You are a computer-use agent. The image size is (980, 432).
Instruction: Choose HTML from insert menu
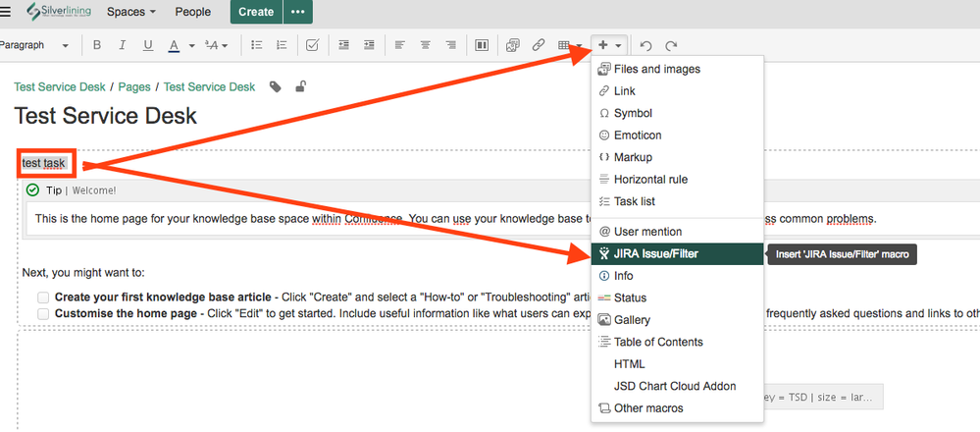point(677,364)
